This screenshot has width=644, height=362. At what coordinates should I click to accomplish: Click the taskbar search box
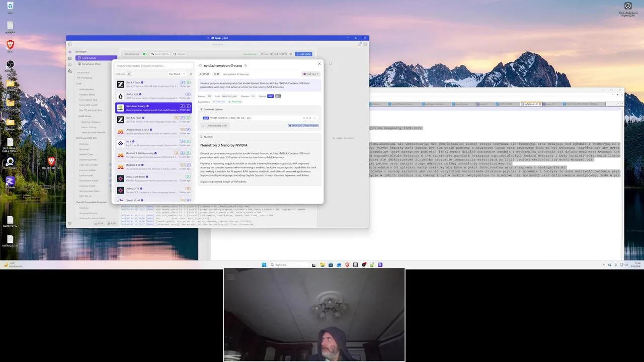tap(289, 265)
